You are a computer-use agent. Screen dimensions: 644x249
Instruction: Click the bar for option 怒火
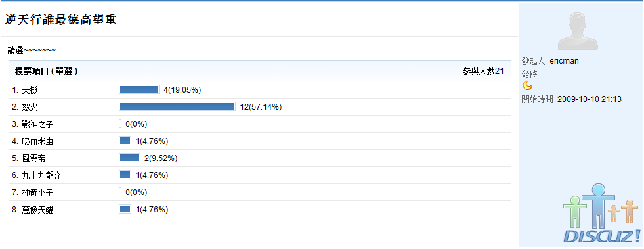pos(177,107)
